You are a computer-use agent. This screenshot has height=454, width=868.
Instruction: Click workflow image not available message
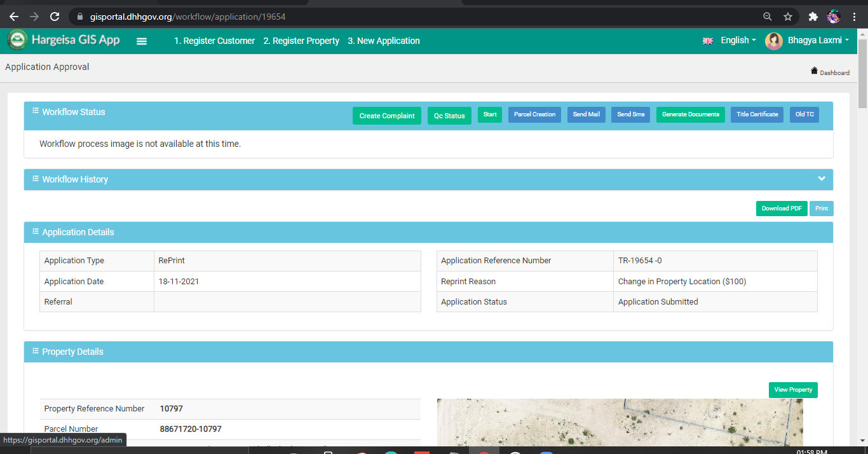[140, 144]
